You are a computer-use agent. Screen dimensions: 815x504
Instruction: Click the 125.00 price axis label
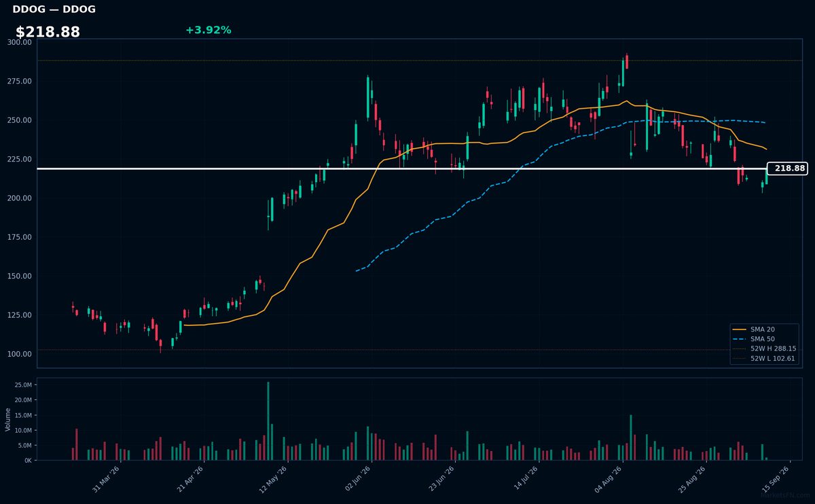(20, 315)
